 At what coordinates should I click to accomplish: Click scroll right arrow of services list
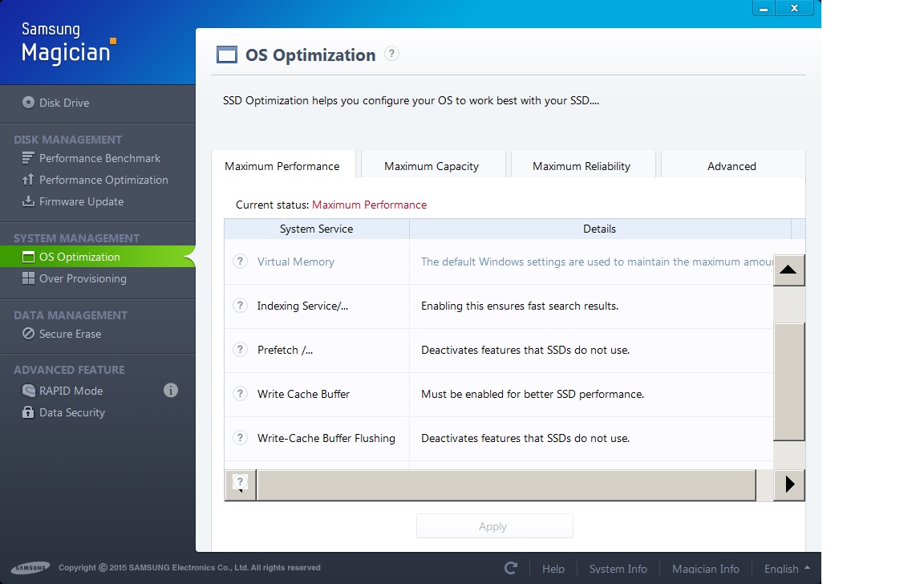tap(789, 485)
